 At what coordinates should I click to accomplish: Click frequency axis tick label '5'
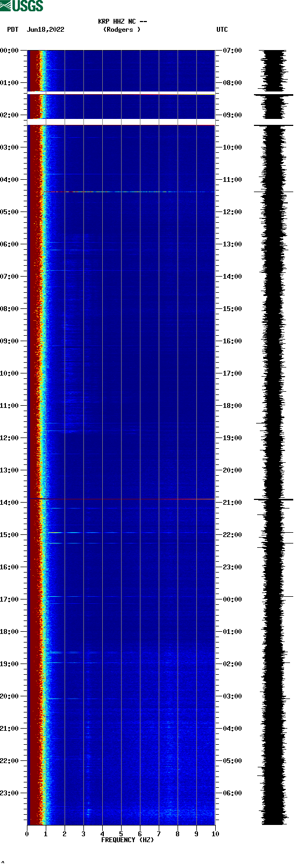click(121, 834)
